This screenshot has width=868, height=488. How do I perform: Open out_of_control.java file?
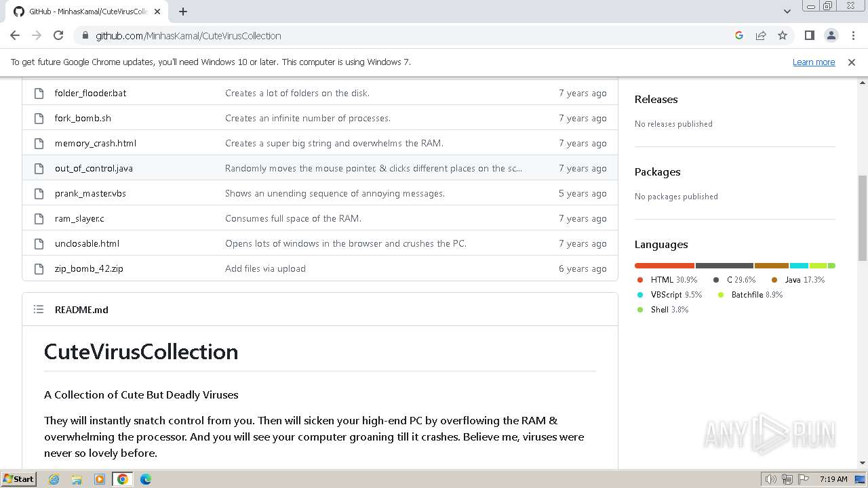pyautogui.click(x=94, y=168)
